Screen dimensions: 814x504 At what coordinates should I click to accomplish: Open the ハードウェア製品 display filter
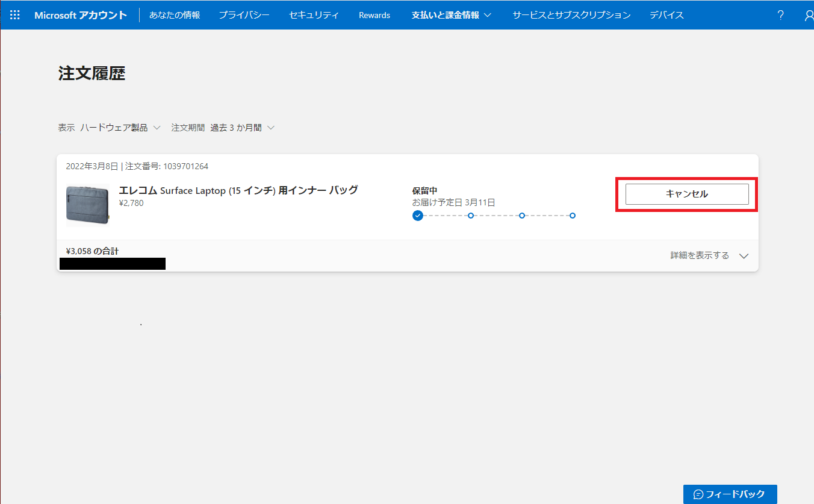click(120, 128)
